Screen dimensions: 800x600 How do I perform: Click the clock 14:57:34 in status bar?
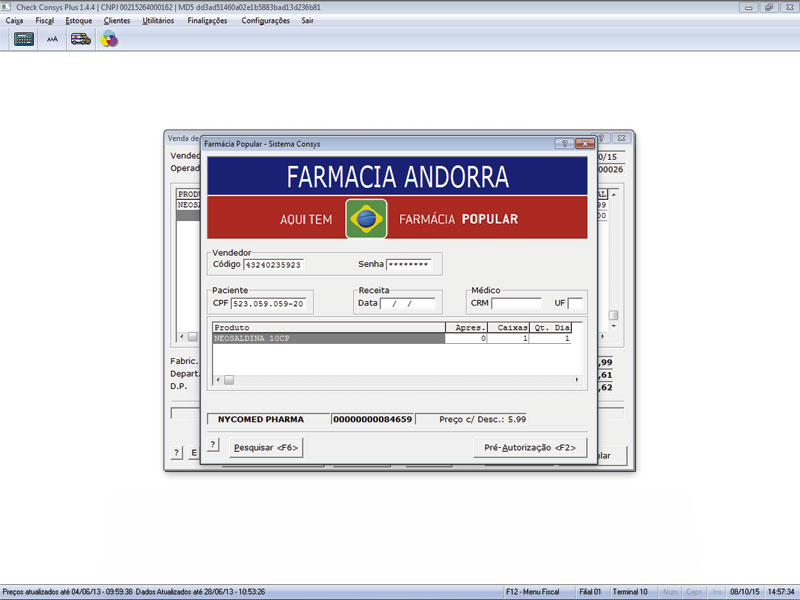781,592
